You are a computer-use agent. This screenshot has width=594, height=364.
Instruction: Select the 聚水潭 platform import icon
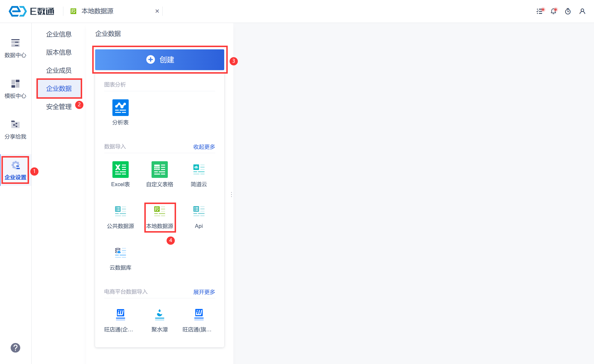159,315
